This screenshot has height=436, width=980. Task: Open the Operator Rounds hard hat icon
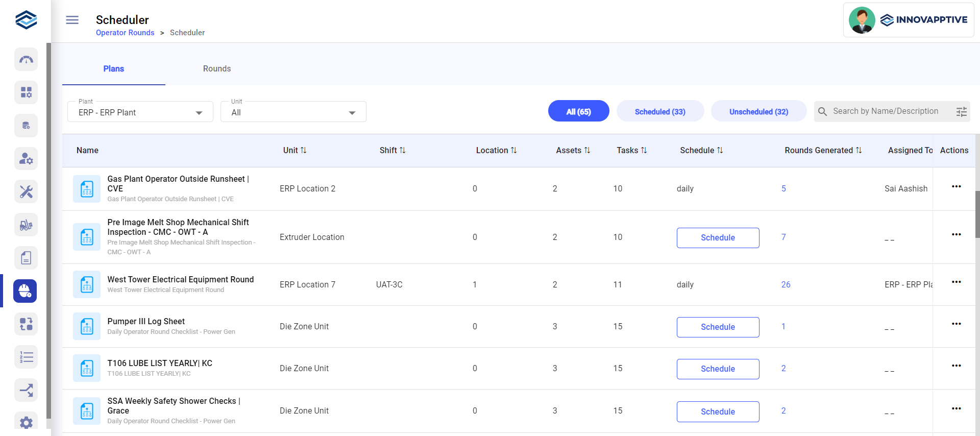(25, 291)
